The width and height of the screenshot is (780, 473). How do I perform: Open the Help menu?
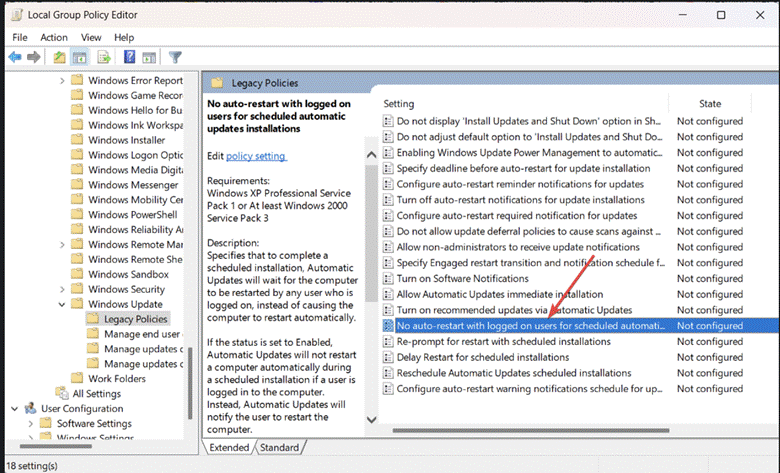[x=124, y=37]
